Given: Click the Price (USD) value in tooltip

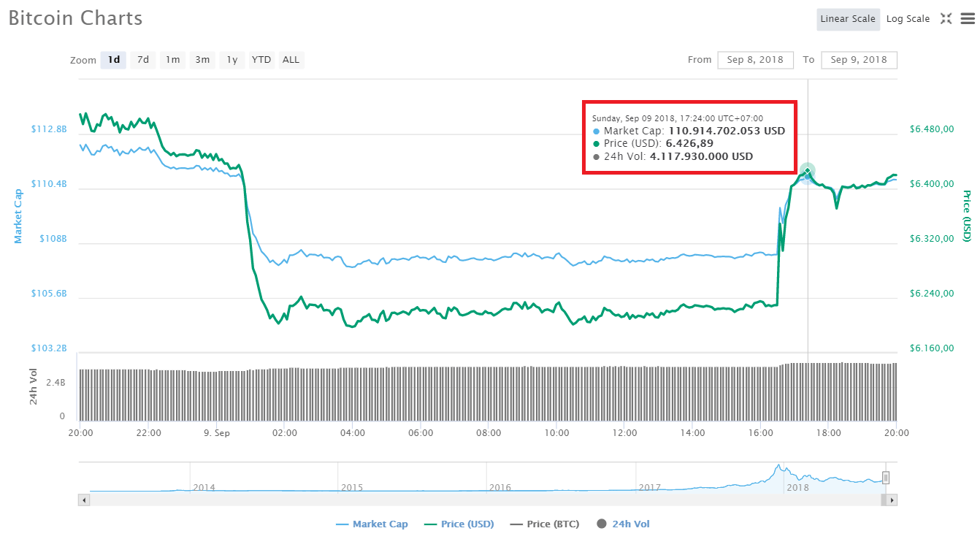Looking at the screenshot, I should click(x=689, y=143).
